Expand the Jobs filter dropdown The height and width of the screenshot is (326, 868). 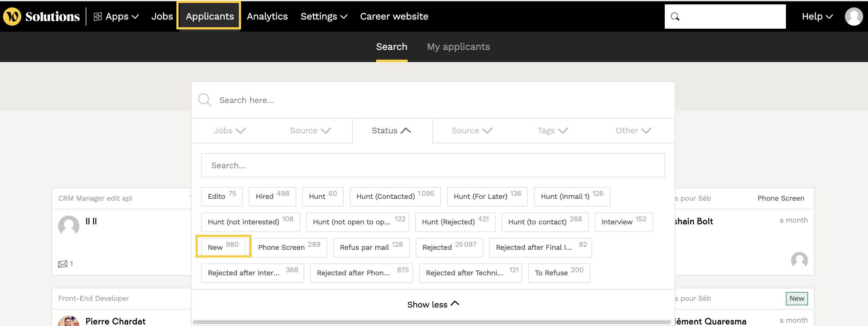coord(229,131)
